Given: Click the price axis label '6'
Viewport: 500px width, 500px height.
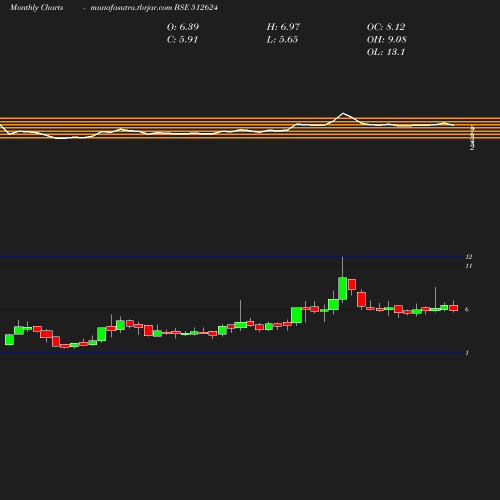Looking at the screenshot, I should tap(467, 310).
